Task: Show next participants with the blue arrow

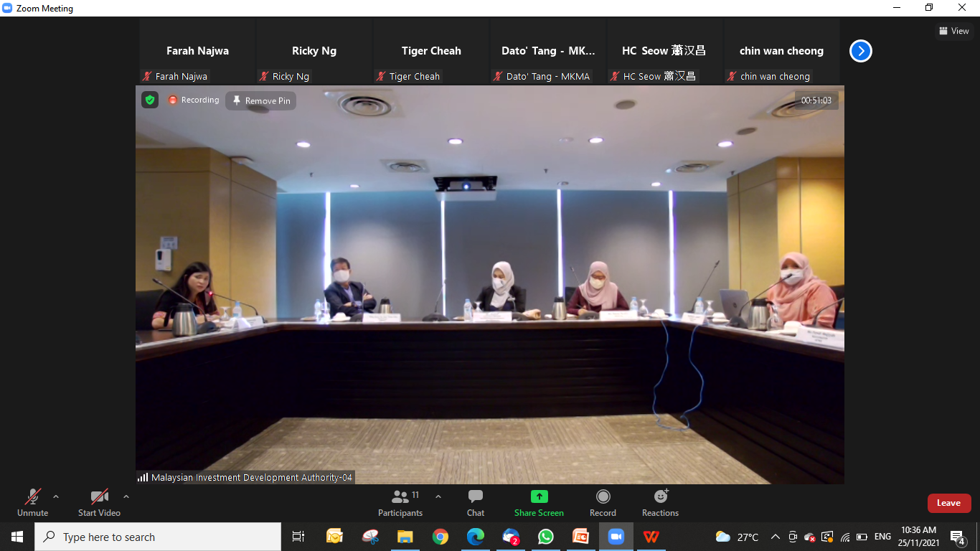Action: coord(861,51)
